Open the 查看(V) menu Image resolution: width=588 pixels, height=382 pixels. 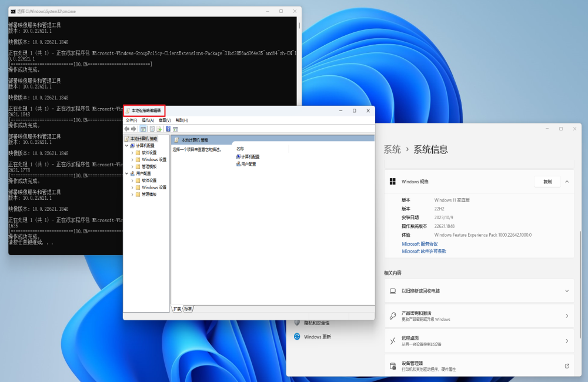pos(165,120)
